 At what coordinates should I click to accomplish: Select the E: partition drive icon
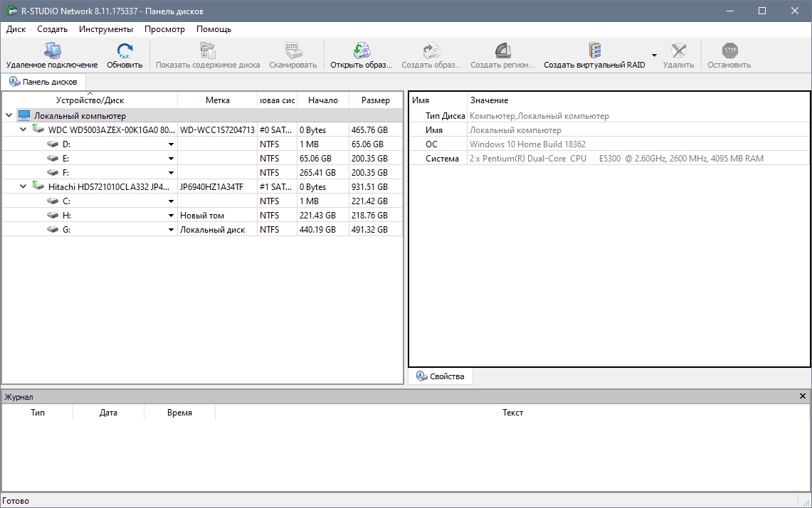53,159
